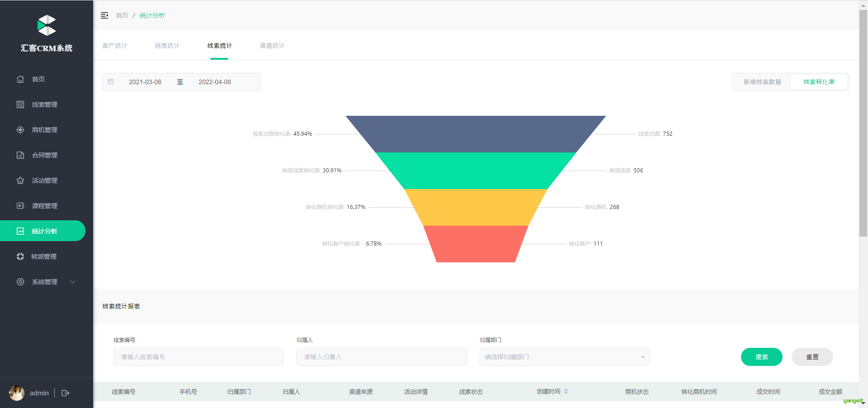The height and width of the screenshot is (408, 868).
Task: Click the logout icon next to admin
Action: tap(66, 393)
